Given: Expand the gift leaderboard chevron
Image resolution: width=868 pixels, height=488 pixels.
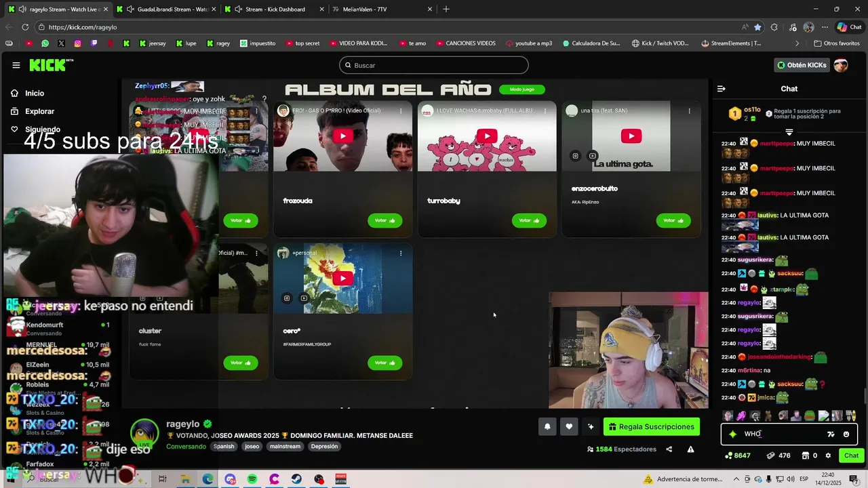Looking at the screenshot, I should [x=789, y=131].
